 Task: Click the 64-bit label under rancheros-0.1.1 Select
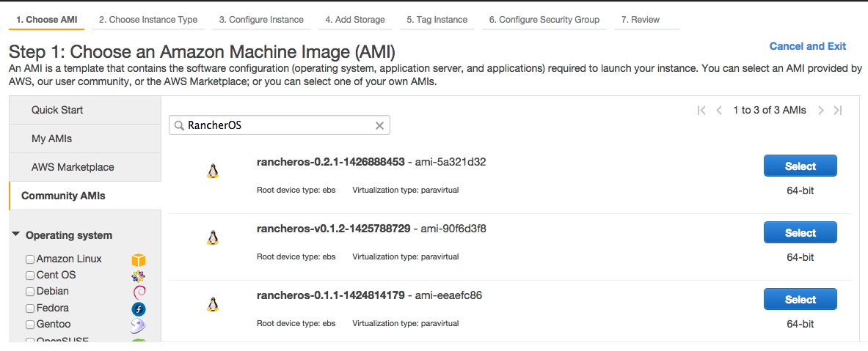(800, 324)
